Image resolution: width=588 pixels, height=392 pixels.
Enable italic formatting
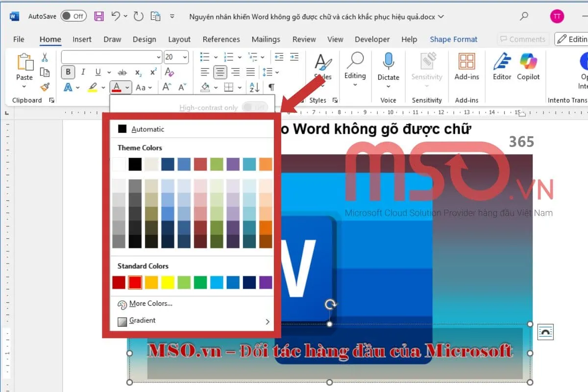83,72
